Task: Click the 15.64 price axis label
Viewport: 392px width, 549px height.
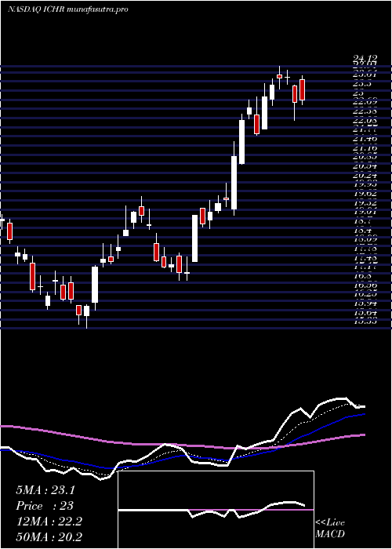Action: click(x=365, y=313)
